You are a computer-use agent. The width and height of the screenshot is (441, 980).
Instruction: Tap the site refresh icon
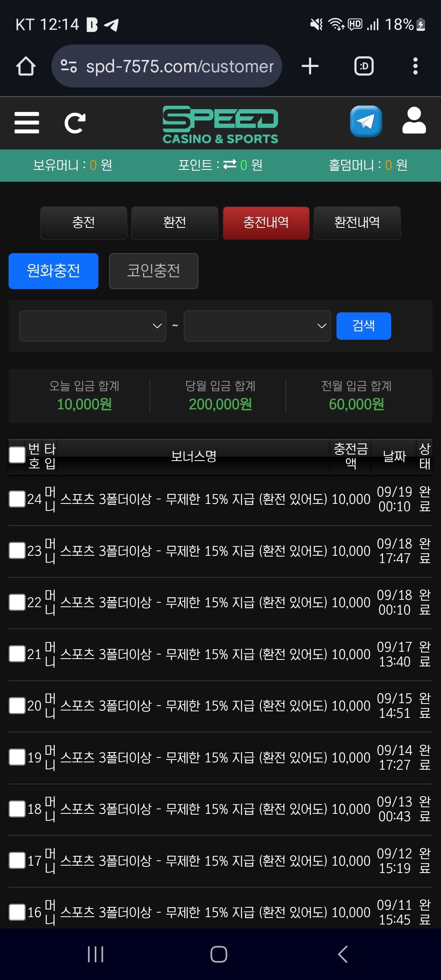pyautogui.click(x=75, y=123)
